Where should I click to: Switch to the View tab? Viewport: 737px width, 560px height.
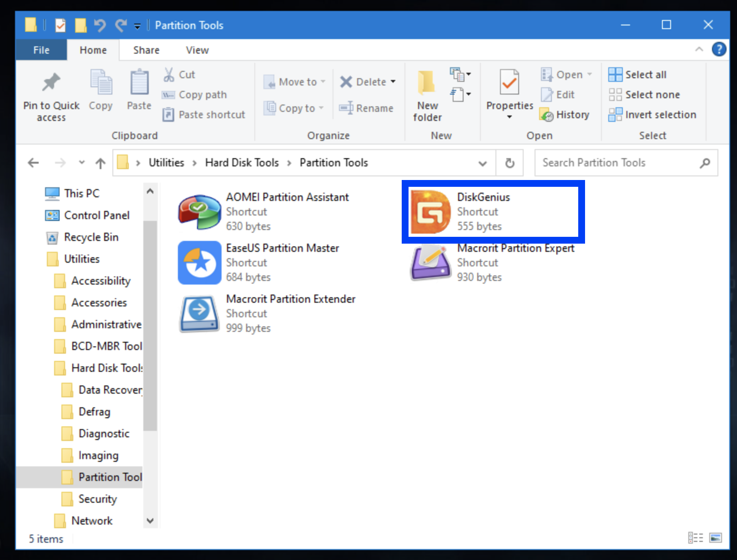pos(197,50)
